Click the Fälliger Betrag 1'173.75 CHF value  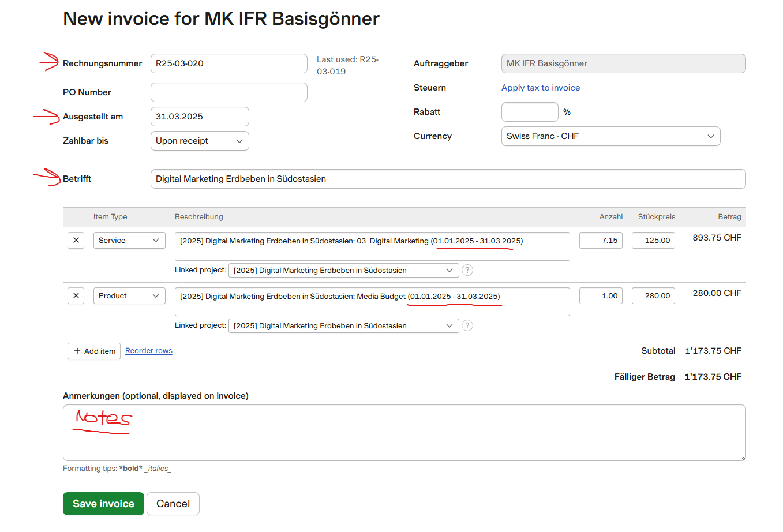click(x=713, y=377)
